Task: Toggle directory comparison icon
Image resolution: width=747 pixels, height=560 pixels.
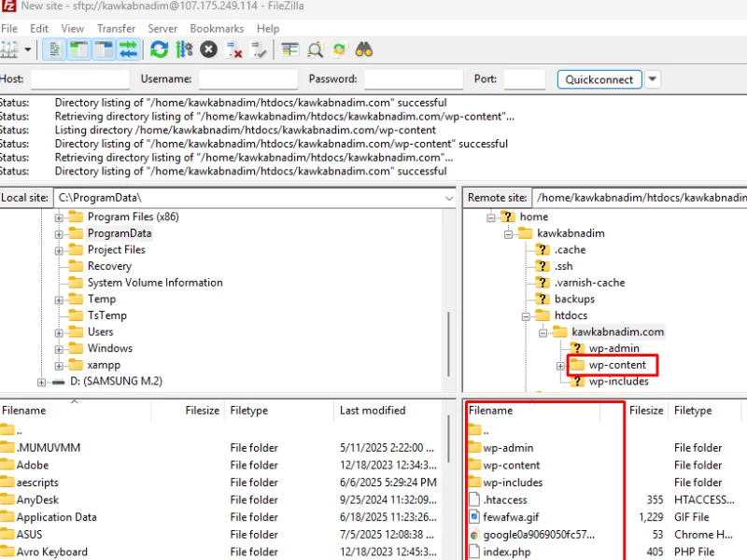Action: (315, 49)
